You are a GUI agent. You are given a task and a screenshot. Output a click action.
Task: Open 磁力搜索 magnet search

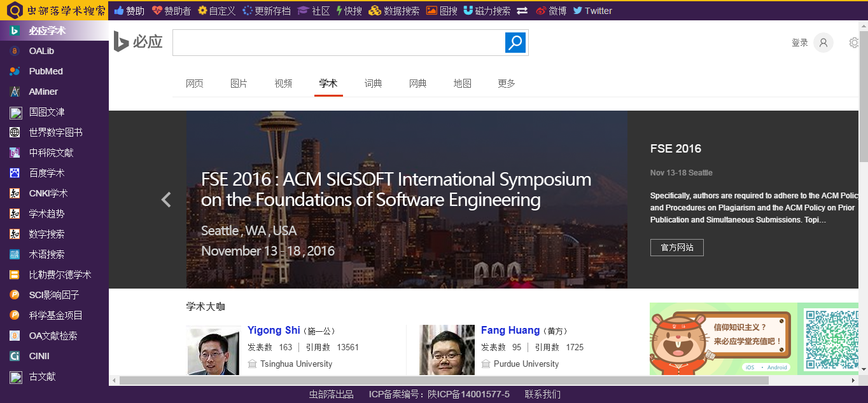coord(487,11)
